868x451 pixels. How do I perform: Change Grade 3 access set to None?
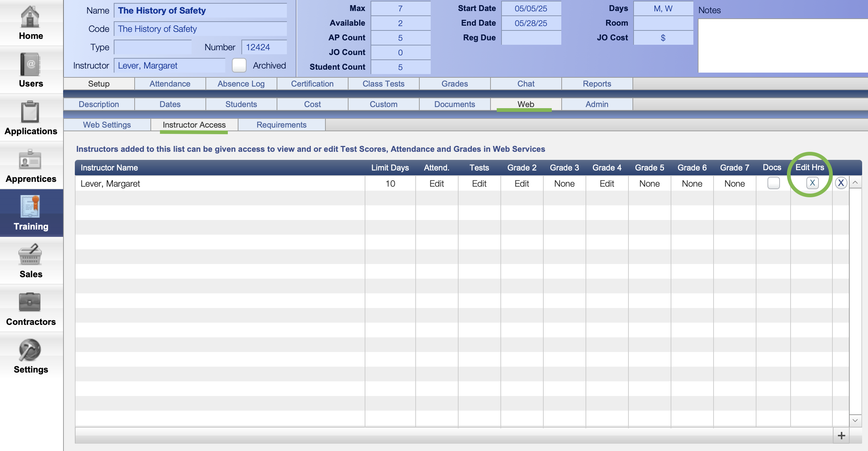click(x=564, y=183)
